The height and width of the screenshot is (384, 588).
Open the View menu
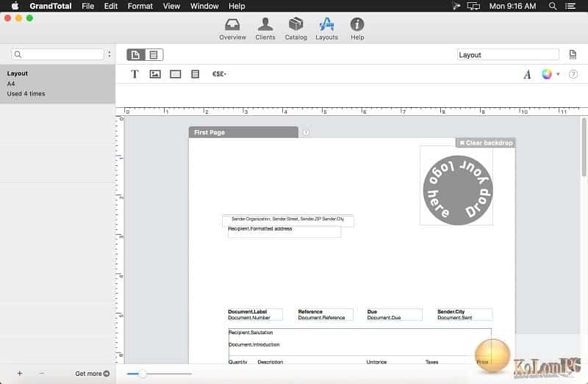click(x=171, y=6)
